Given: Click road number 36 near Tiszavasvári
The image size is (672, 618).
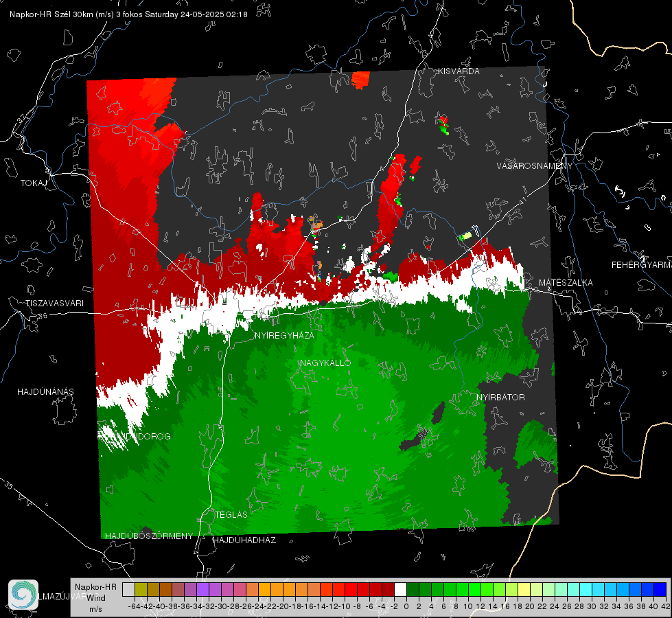Looking at the screenshot, I should [x=43, y=316].
